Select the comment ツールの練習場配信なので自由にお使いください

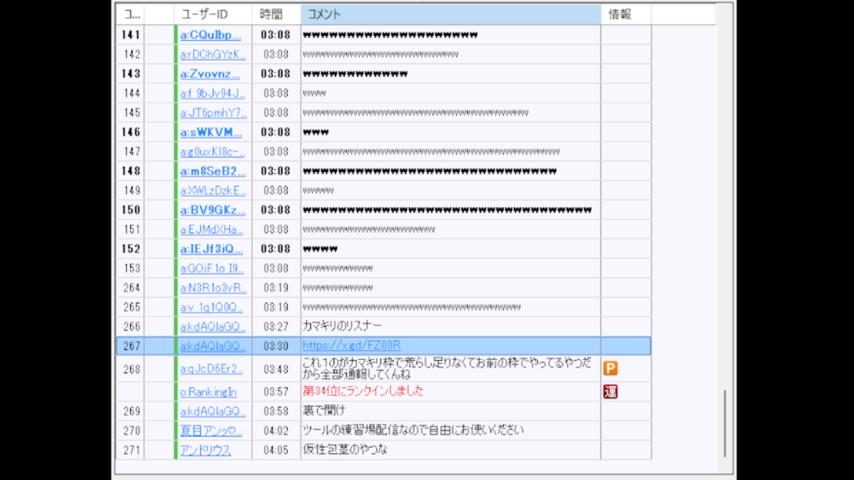413,430
